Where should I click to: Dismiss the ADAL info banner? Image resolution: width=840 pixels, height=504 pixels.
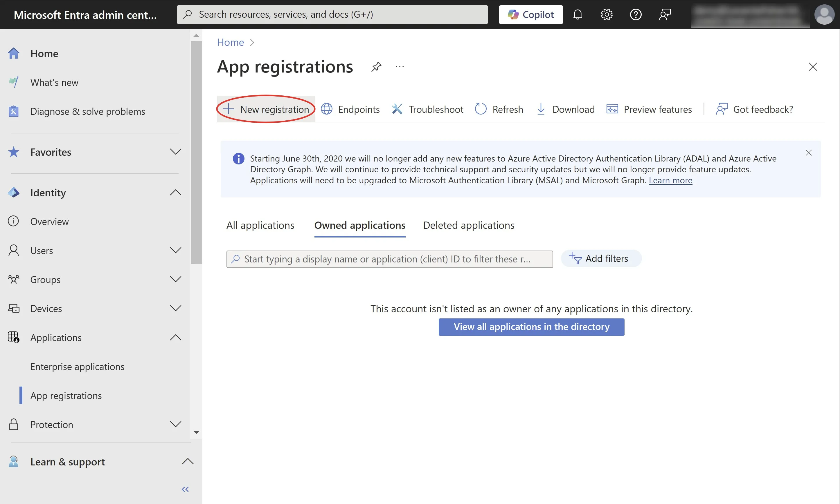[x=808, y=153]
